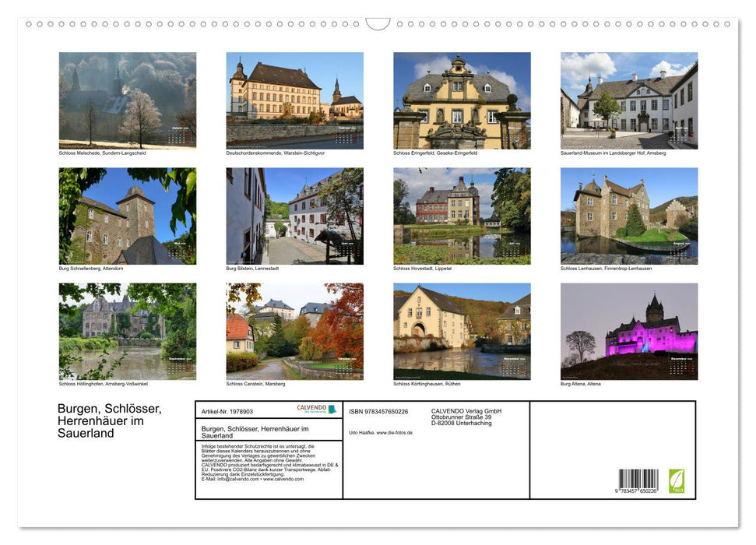Click the ISBN 9783457650226 text
756x545 pixels.
pyautogui.click(x=378, y=411)
